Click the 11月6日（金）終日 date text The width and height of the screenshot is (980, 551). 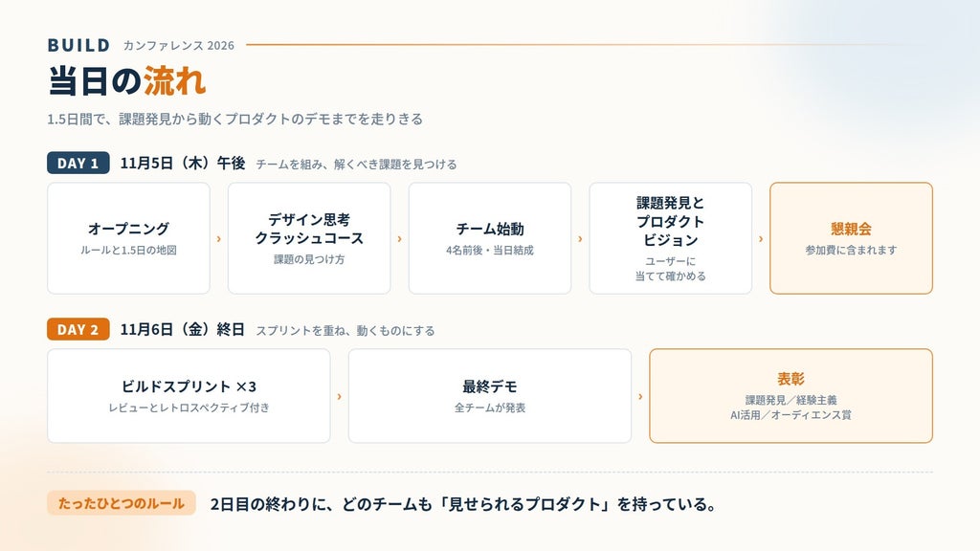(183, 329)
